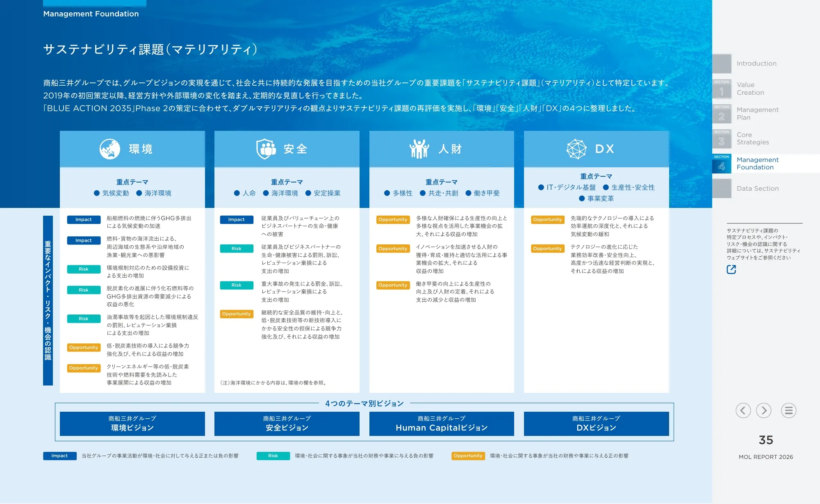Viewport: 820px width, 504px height.
Task: Click the globe icon for 環境
Action: [110, 149]
